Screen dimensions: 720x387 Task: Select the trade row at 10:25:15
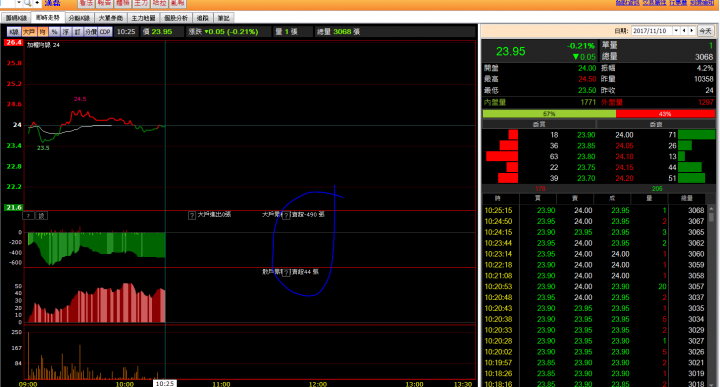(594, 211)
